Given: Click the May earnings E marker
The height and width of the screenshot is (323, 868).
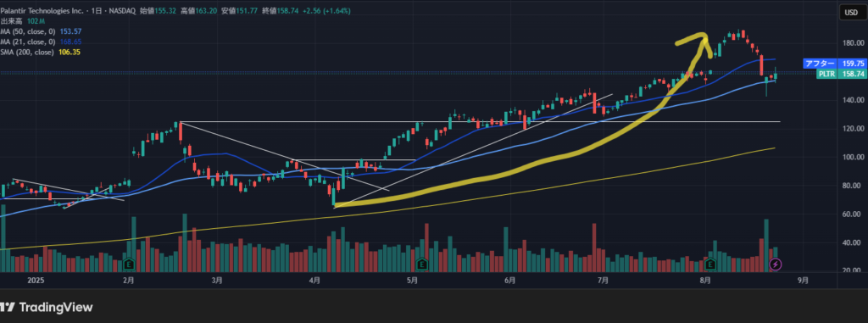Looking at the screenshot, I should coord(422,264).
